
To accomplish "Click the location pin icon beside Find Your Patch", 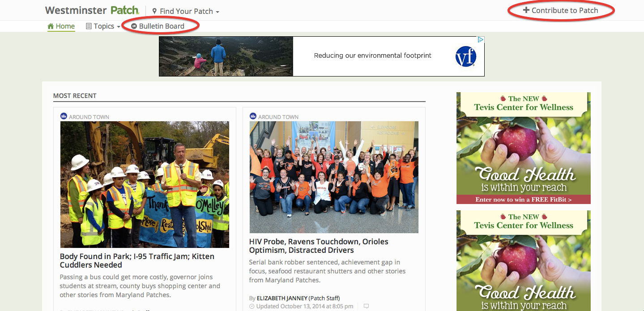I will click(154, 11).
